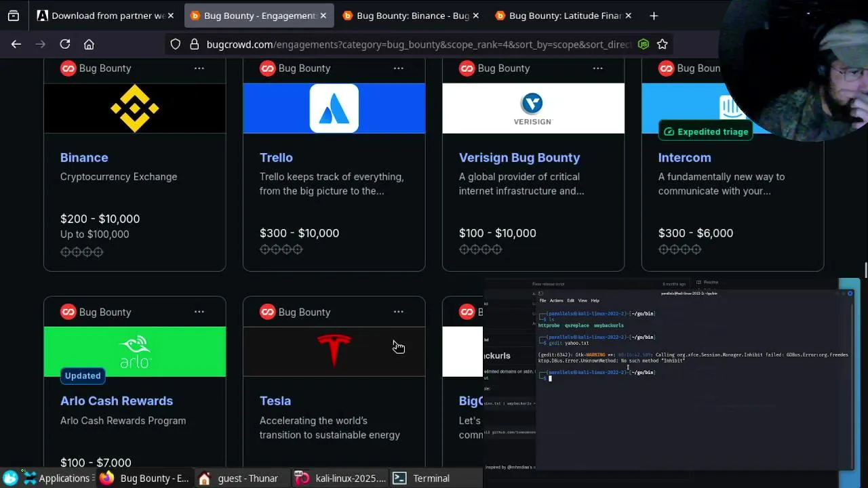
Task: Open the tracking protection shield icon
Action: [x=176, y=44]
